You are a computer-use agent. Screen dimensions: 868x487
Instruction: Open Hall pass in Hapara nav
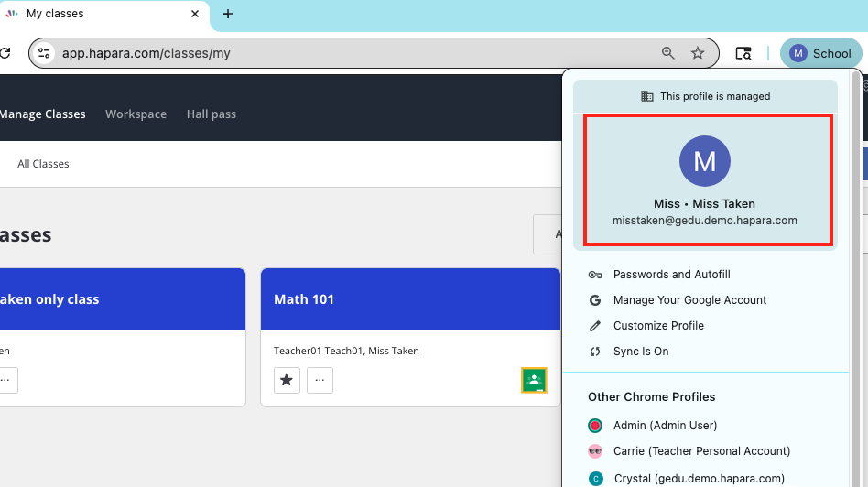pyautogui.click(x=212, y=114)
